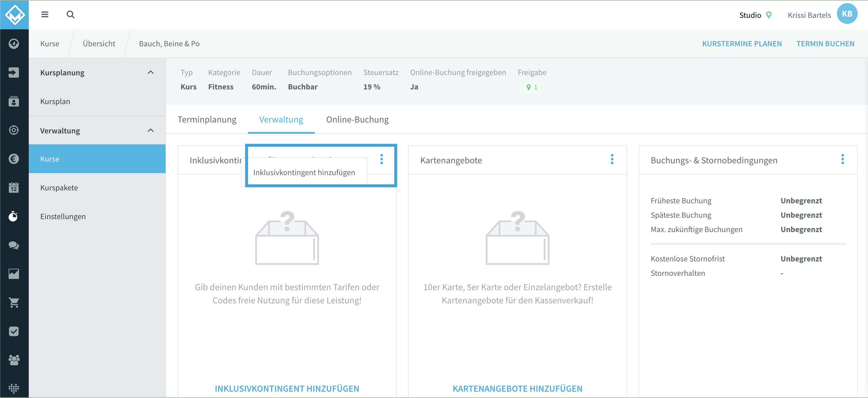Switch to the Terminplanung tab
The height and width of the screenshot is (398, 868).
pos(207,120)
